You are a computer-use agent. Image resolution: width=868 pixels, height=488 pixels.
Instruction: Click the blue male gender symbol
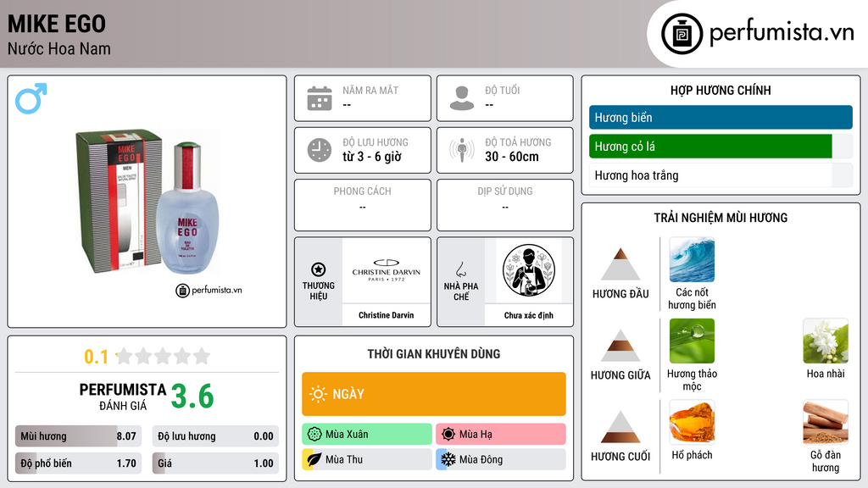(x=31, y=98)
